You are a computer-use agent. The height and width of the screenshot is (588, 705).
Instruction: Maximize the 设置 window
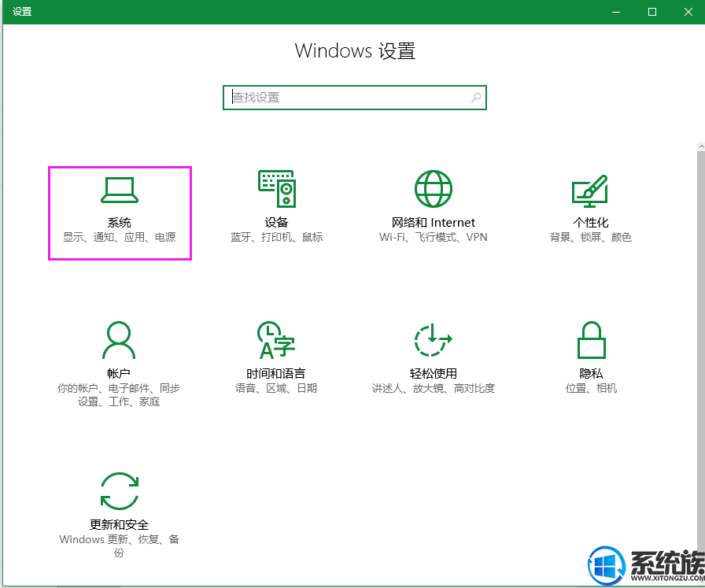652,12
